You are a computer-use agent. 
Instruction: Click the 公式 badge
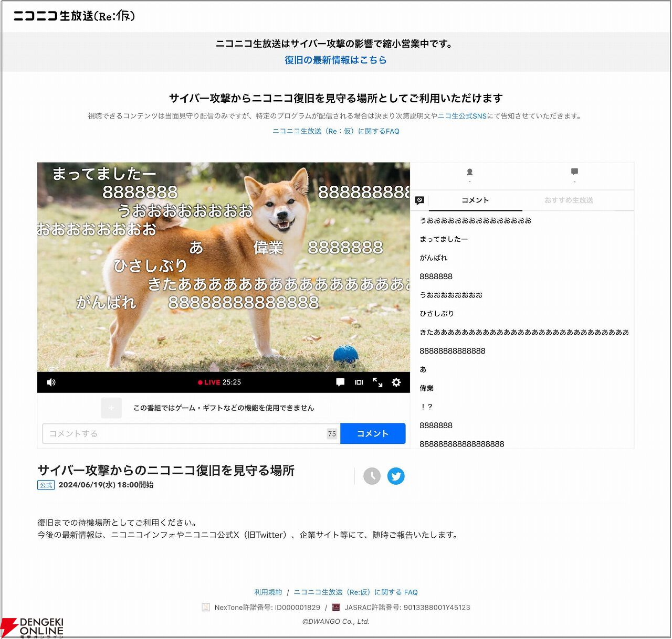click(x=46, y=485)
